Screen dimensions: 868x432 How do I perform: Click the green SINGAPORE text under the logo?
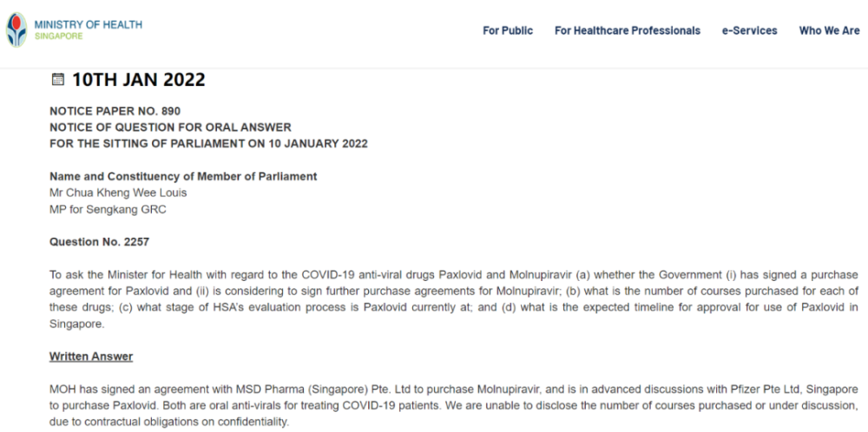[59, 36]
